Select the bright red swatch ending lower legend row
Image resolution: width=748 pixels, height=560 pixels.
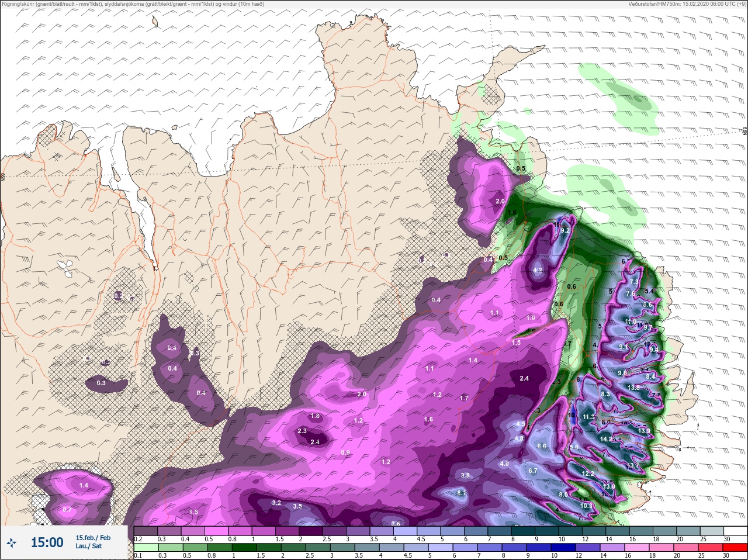click(735, 548)
